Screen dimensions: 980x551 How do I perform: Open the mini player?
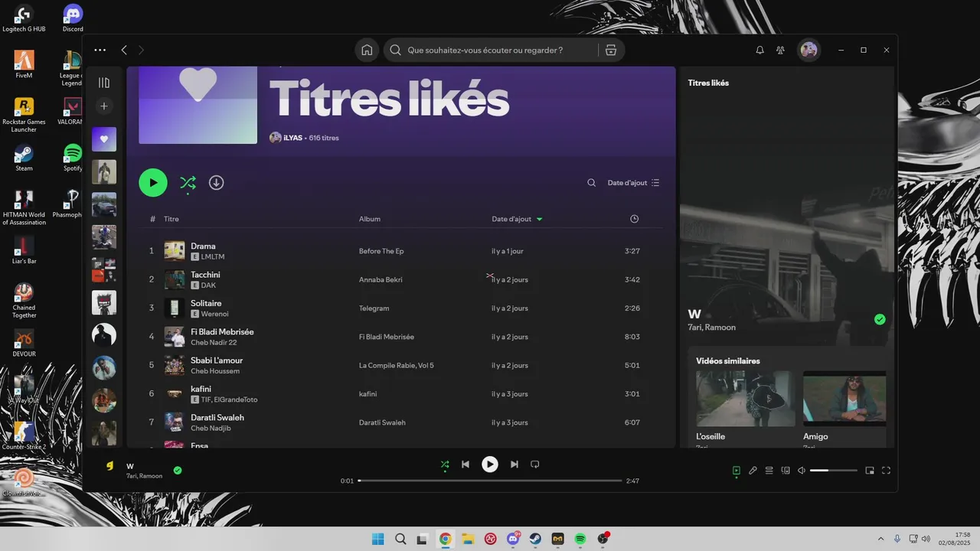870,471
